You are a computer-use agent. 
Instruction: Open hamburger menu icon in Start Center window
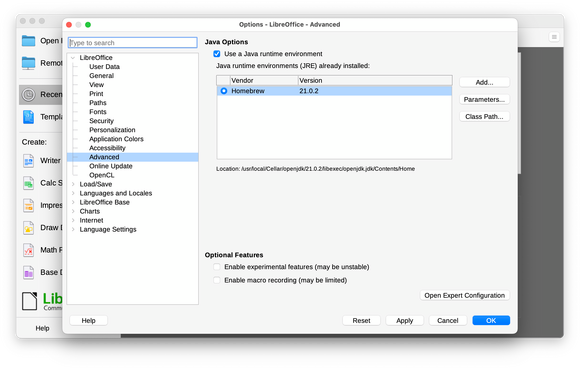554,37
